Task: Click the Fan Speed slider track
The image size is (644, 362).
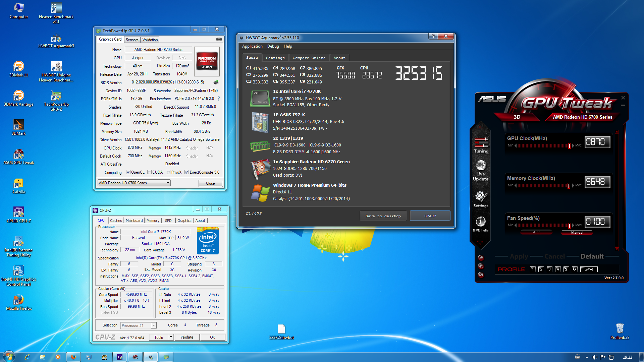Action: [x=544, y=225]
